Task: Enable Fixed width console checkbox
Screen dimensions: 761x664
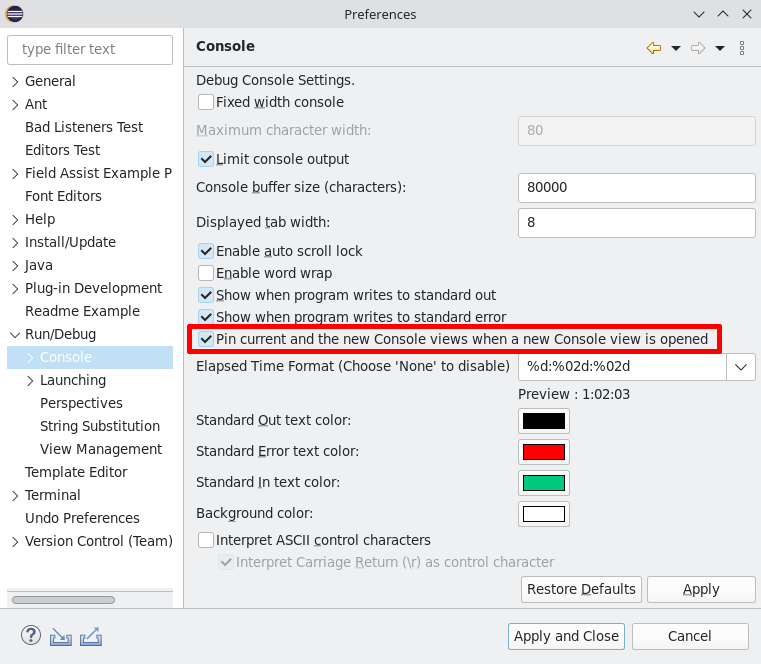Action: [x=206, y=102]
